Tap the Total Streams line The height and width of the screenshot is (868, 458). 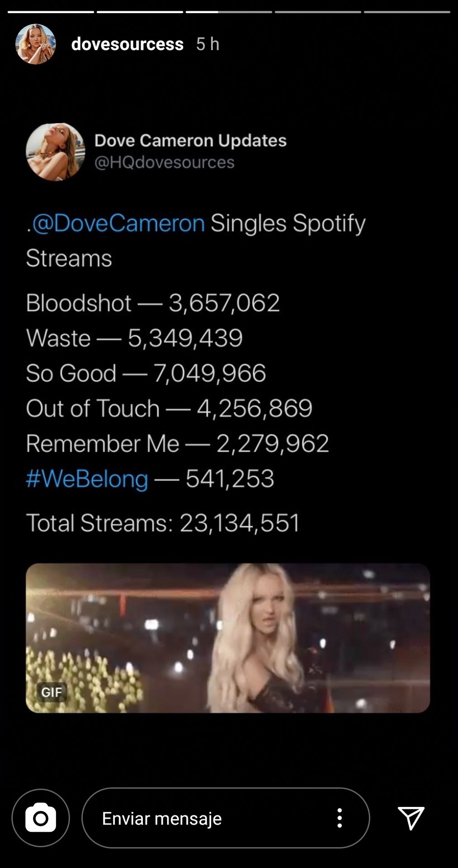pos(163,523)
